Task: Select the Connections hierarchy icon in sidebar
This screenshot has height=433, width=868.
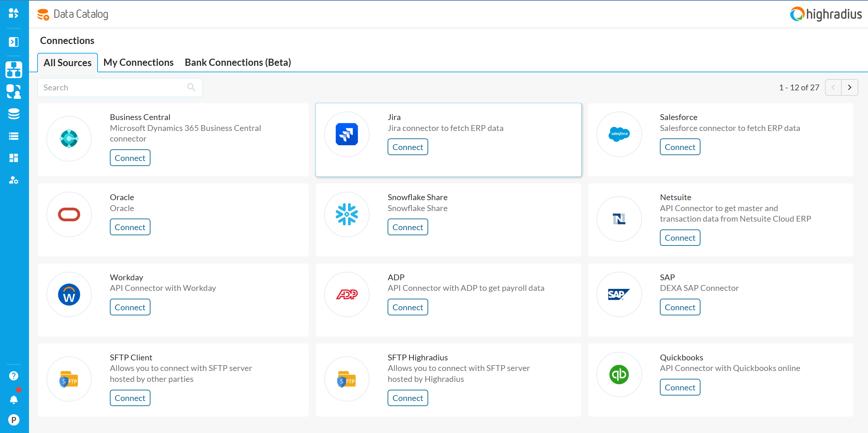Action: click(14, 70)
